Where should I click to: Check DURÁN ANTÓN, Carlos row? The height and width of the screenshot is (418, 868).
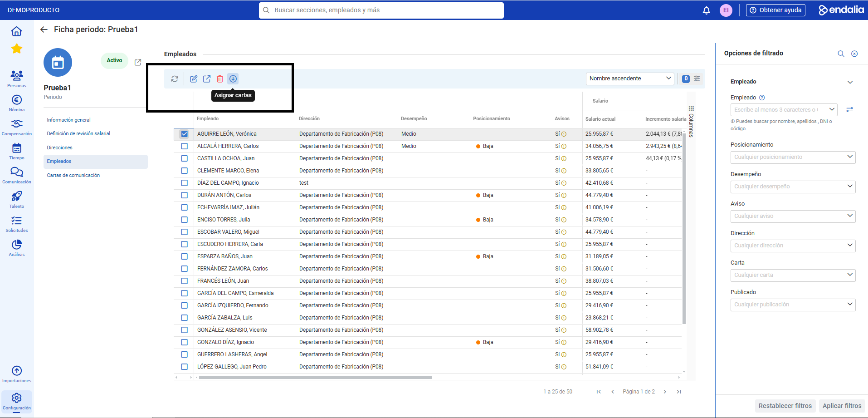click(x=184, y=195)
